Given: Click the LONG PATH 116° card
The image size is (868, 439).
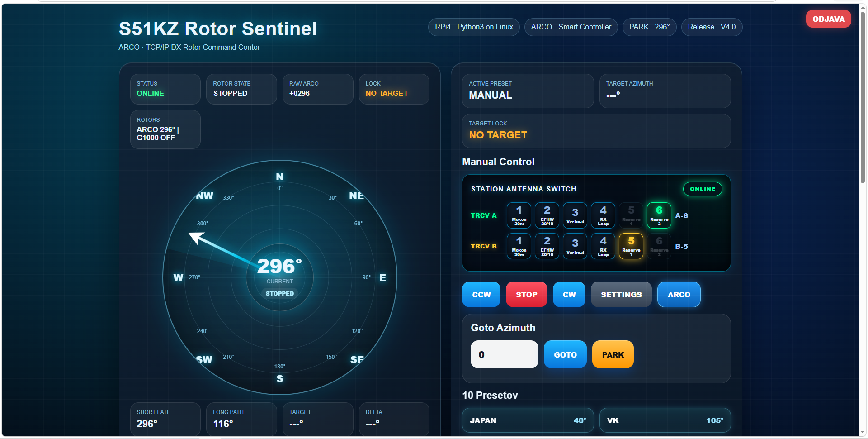Looking at the screenshot, I should click(241, 420).
